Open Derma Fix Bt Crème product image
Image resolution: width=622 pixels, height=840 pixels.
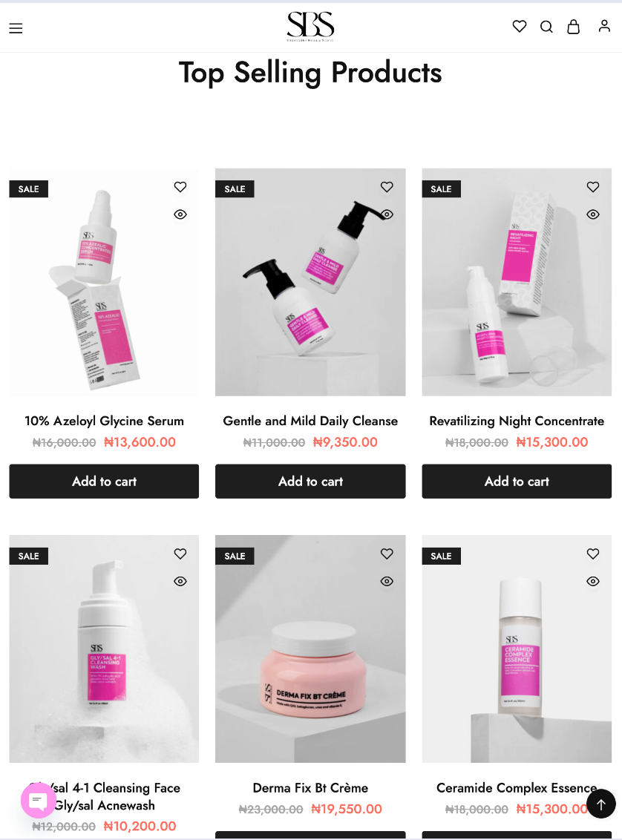coord(310,649)
